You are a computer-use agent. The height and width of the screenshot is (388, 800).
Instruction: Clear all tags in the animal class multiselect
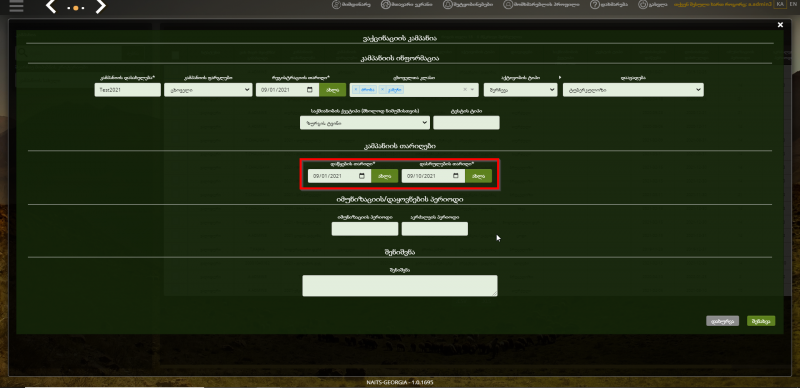click(465, 89)
